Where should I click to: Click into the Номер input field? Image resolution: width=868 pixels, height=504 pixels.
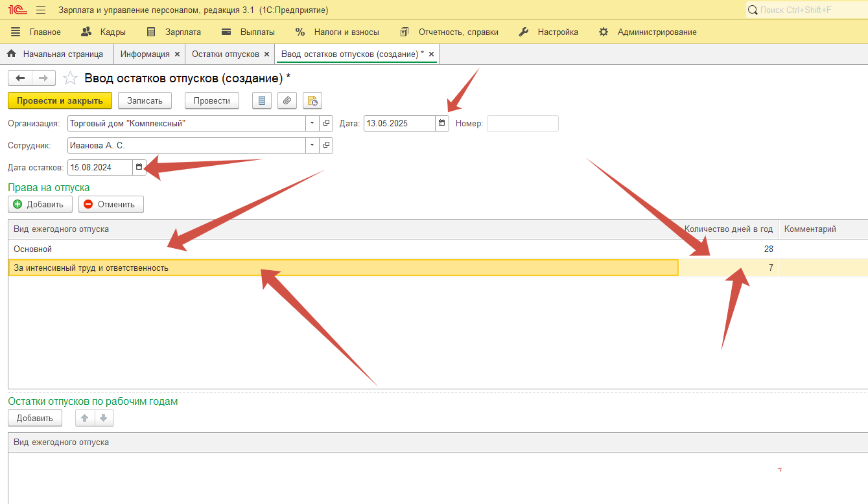(522, 123)
